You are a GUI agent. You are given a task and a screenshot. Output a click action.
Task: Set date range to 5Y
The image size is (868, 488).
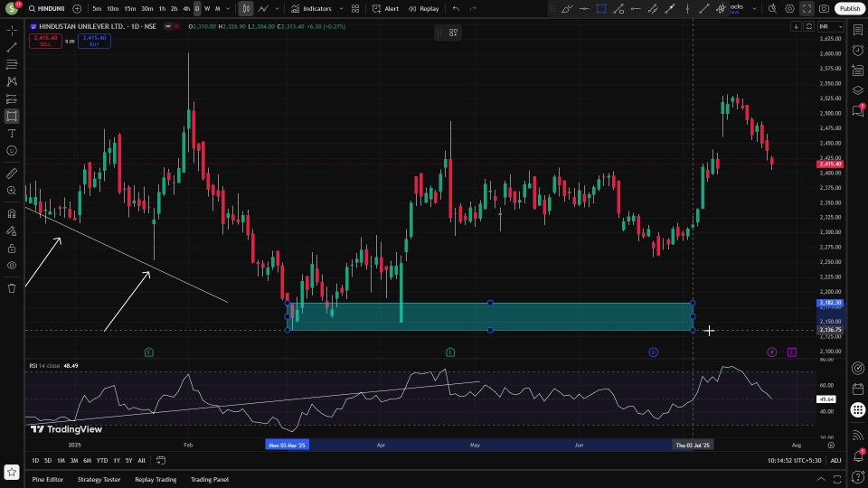pyautogui.click(x=128, y=460)
